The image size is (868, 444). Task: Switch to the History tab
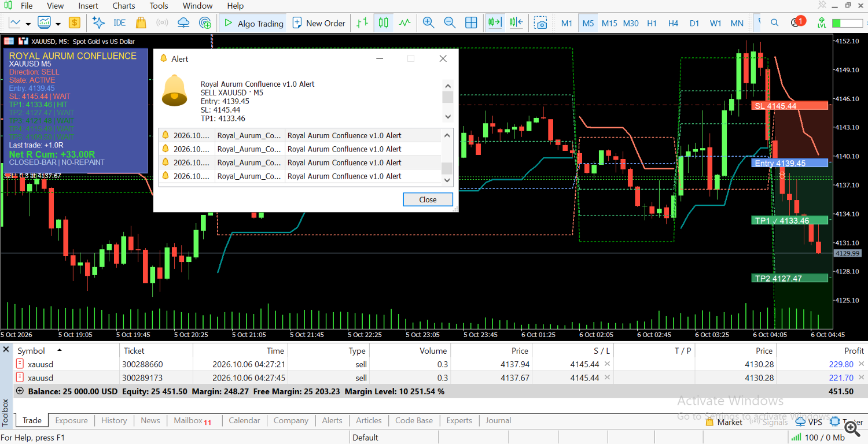click(x=114, y=420)
